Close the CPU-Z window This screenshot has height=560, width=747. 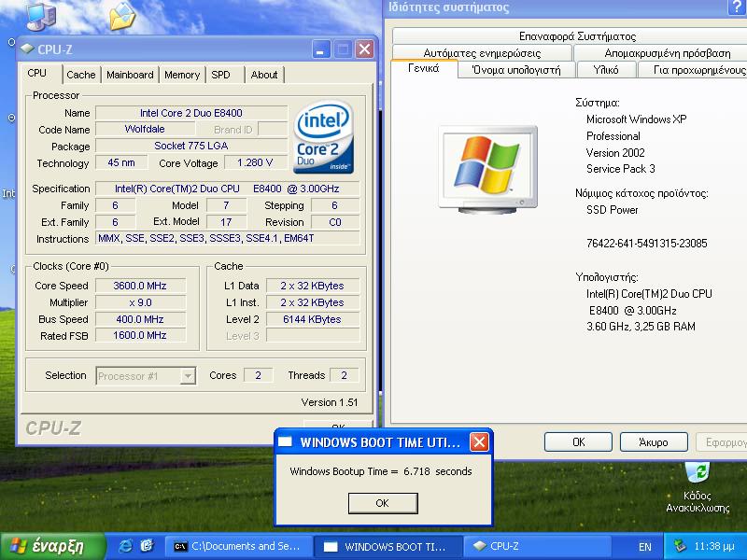click(x=364, y=49)
